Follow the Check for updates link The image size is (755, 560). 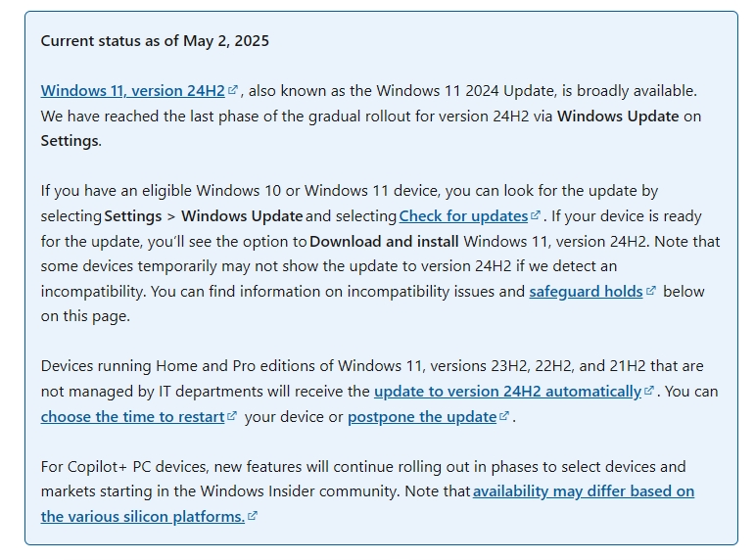click(x=463, y=216)
